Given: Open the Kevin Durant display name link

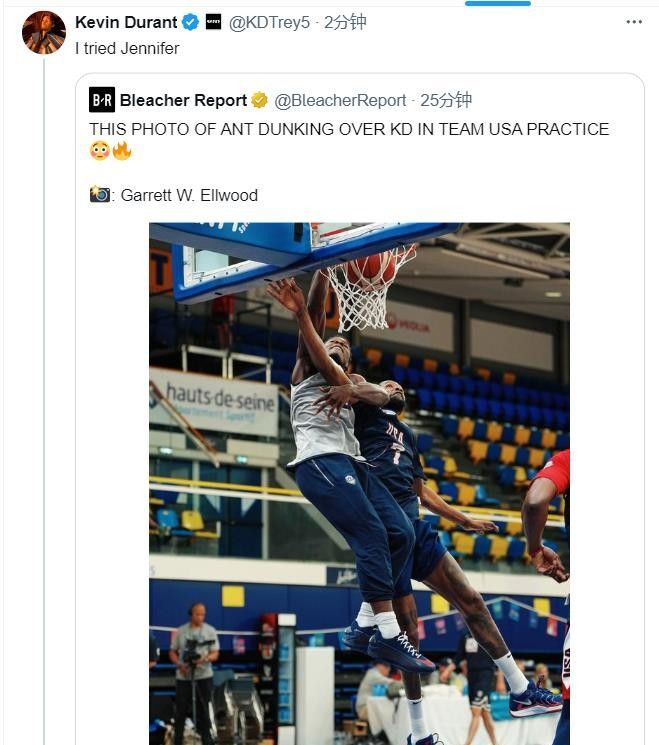Looking at the screenshot, I should pyautogui.click(x=126, y=22).
